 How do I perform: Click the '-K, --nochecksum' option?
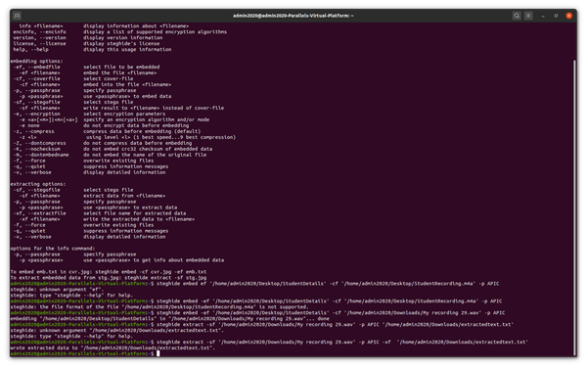37,149
